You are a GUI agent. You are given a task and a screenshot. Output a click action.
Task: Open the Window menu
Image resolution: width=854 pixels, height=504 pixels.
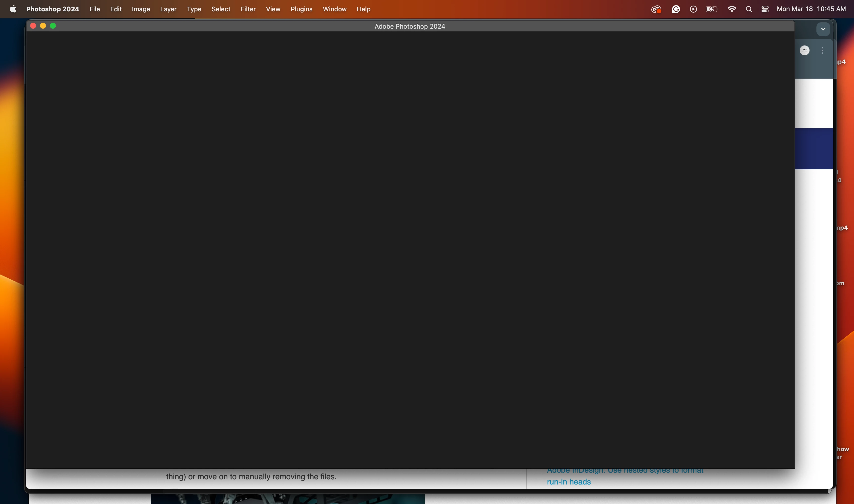click(334, 9)
